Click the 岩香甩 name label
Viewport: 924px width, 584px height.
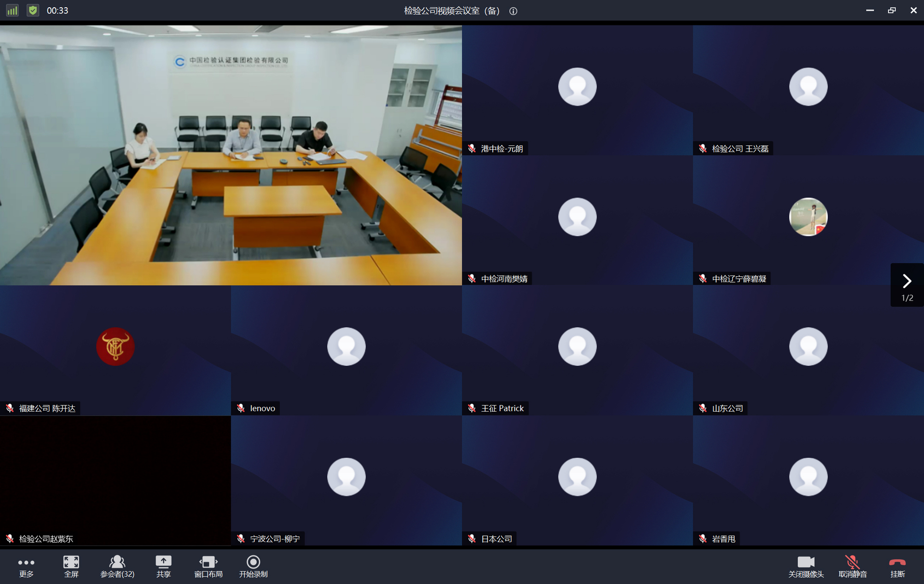click(x=723, y=539)
